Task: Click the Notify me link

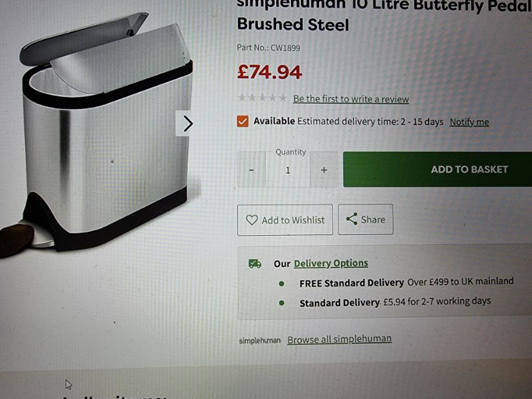Action: pyautogui.click(x=469, y=122)
